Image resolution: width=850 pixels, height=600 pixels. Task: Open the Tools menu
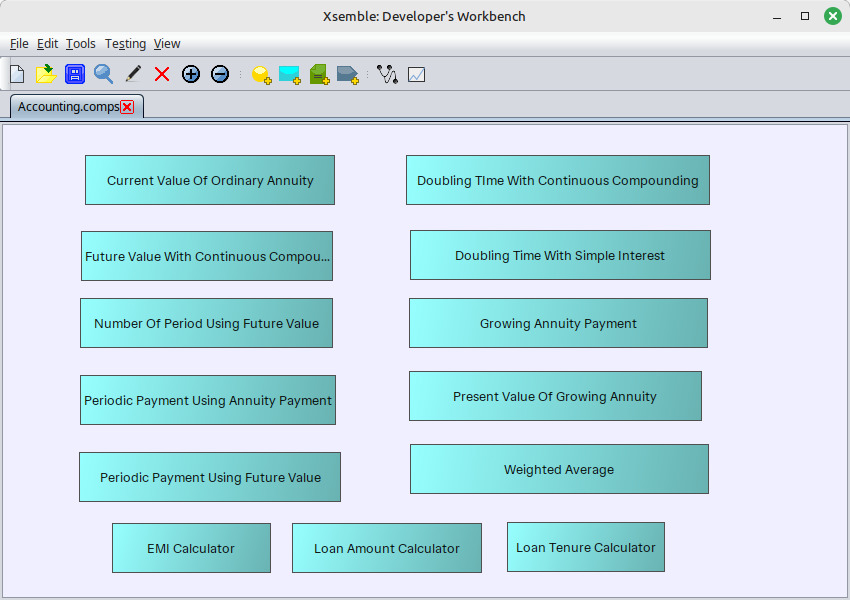(81, 43)
